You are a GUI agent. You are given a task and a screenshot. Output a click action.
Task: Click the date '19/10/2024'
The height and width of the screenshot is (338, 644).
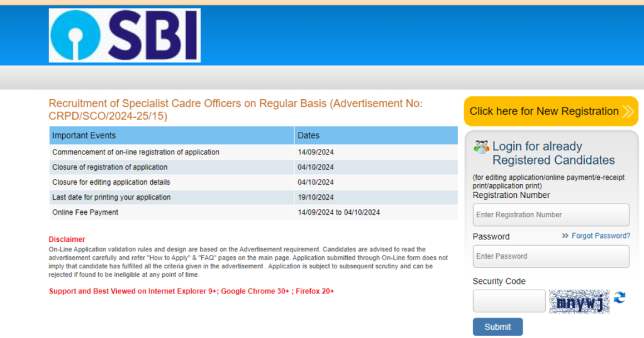pos(316,197)
